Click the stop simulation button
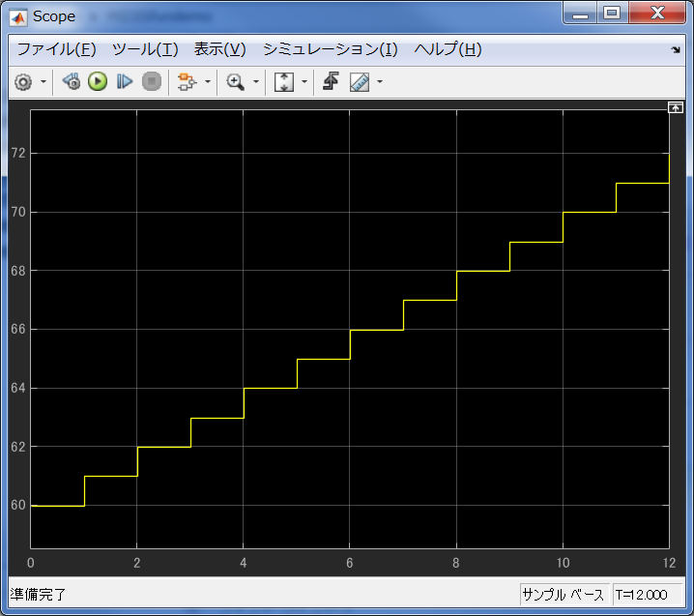The image size is (694, 616). (152, 82)
